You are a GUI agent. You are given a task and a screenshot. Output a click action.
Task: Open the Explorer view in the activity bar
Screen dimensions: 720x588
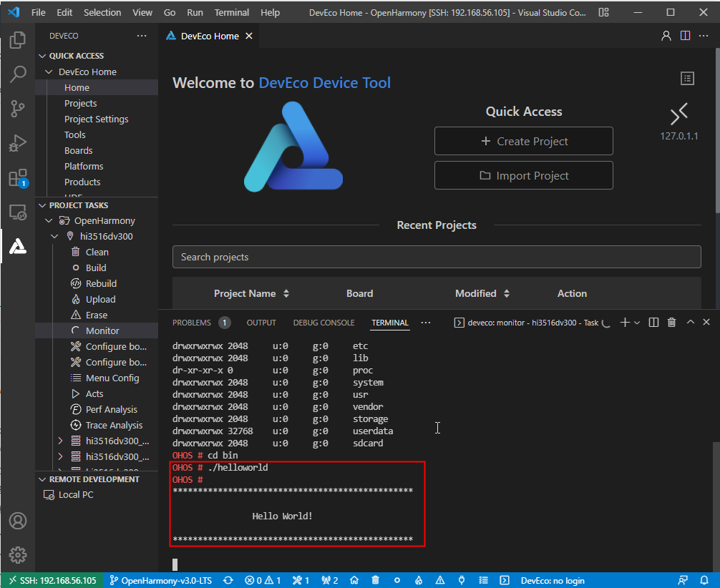[x=18, y=40]
